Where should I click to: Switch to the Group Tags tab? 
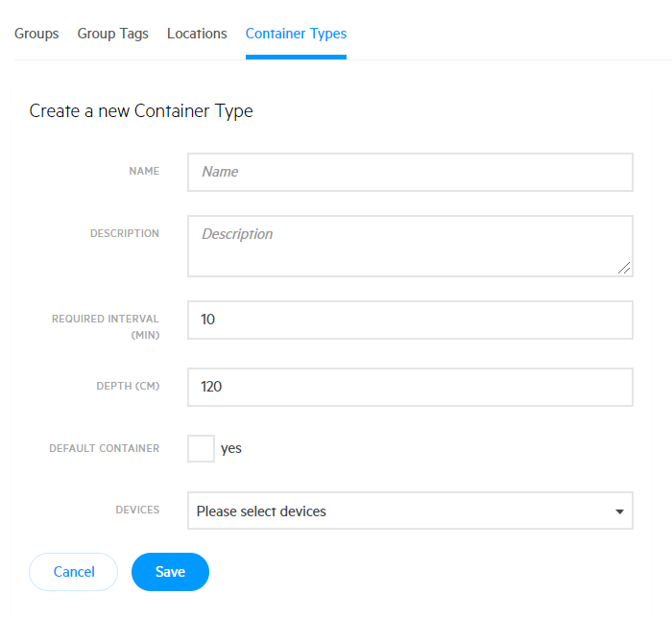pos(112,34)
